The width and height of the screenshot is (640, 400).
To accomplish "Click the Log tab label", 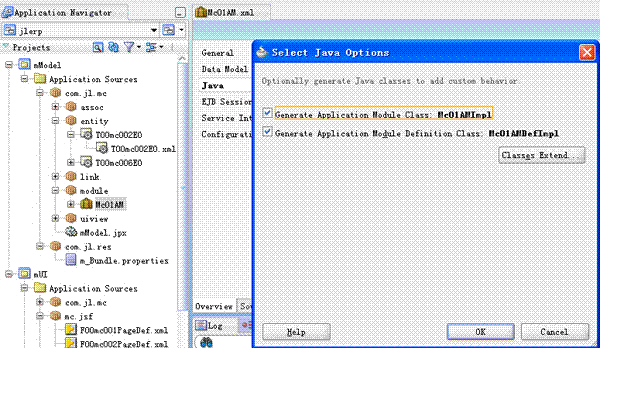I will [x=215, y=325].
